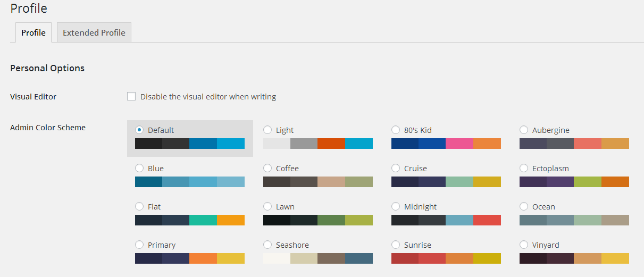Click the Sunrise color palette swatches

(x=446, y=258)
